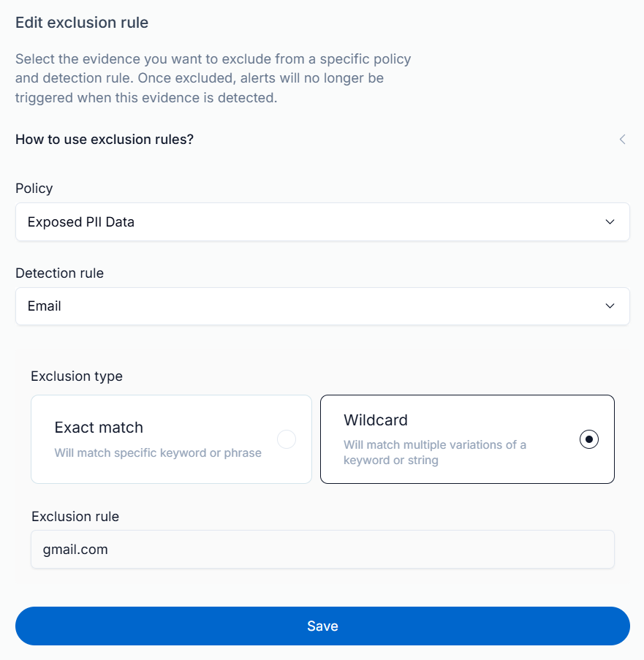Choose the Exact match card title
644x660 pixels.
[99, 428]
